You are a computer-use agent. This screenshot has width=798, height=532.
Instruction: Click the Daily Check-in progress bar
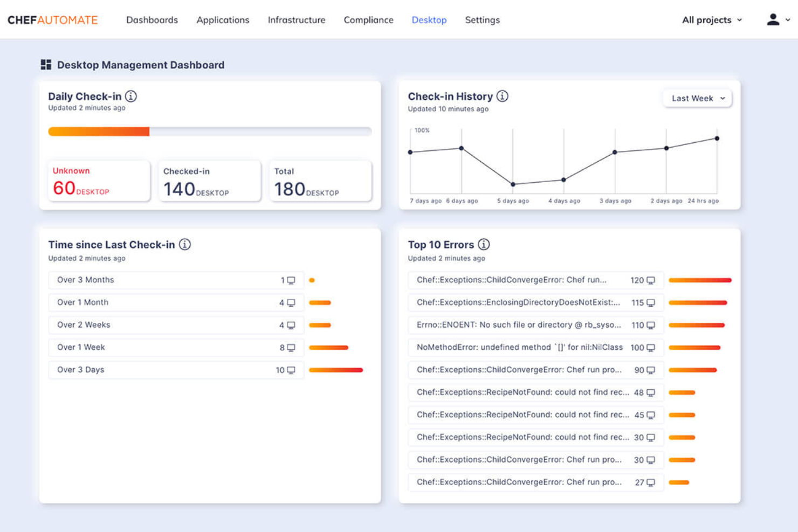click(209, 131)
